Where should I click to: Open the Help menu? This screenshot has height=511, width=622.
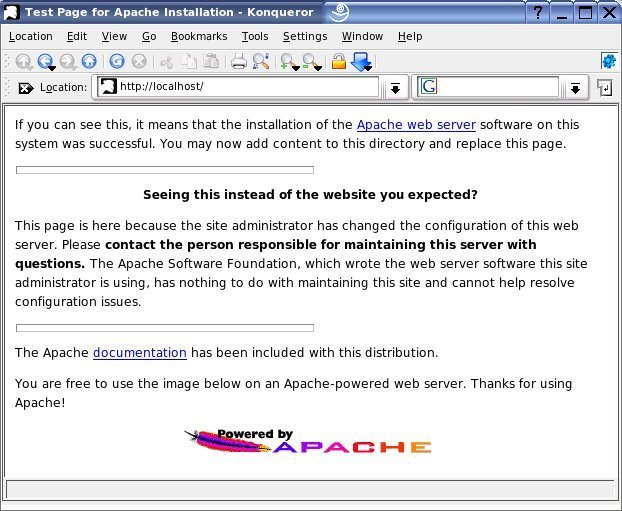coord(410,36)
